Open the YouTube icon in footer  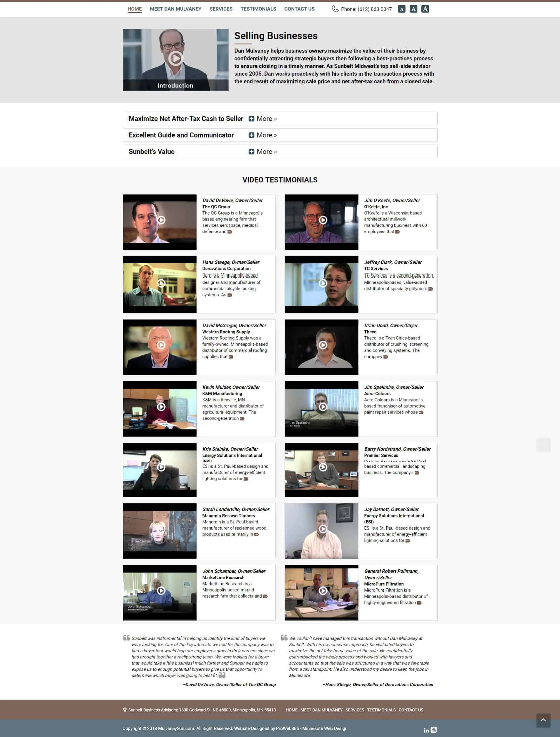coord(434,730)
